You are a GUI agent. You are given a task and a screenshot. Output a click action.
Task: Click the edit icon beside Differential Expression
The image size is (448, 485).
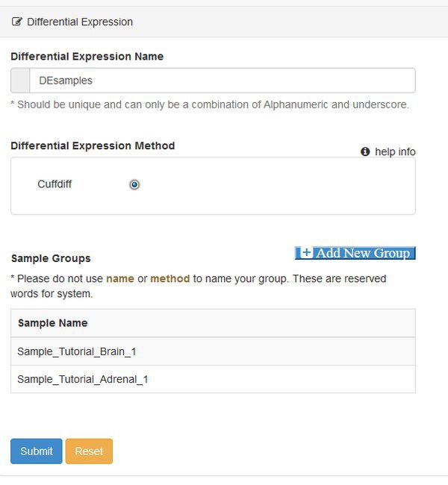coord(17,22)
